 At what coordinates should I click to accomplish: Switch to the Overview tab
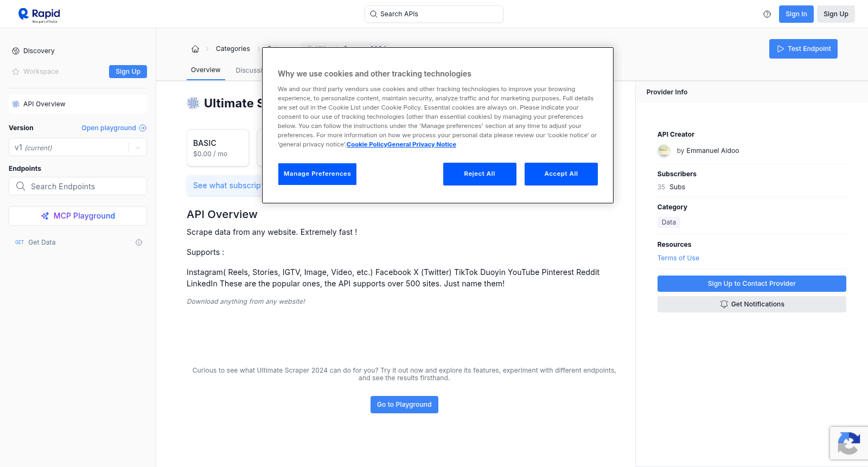click(206, 70)
